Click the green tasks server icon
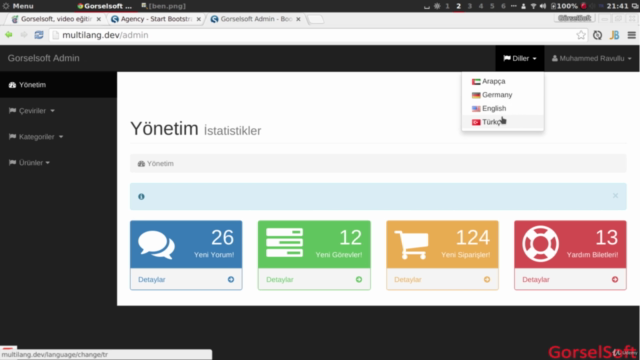This screenshot has height=360, width=640. click(x=284, y=243)
